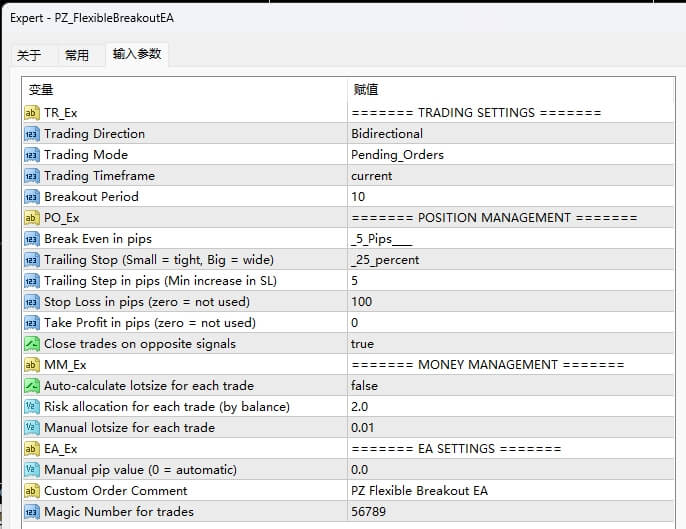Select the Stop Loss in pips value 100

(x=361, y=302)
